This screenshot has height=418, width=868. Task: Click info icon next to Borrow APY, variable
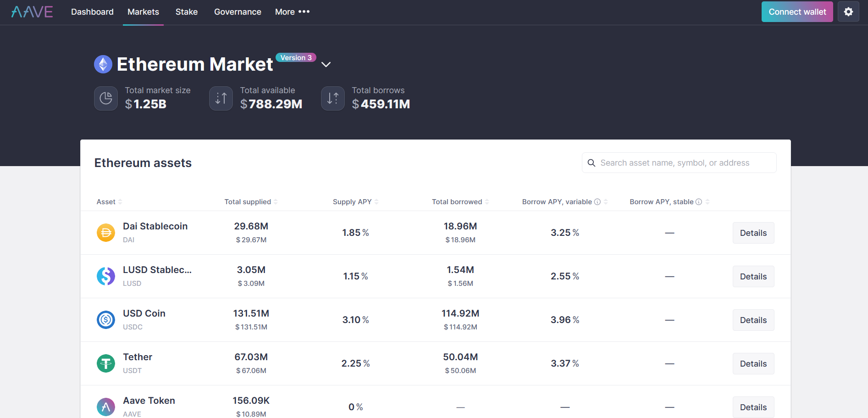[597, 202]
